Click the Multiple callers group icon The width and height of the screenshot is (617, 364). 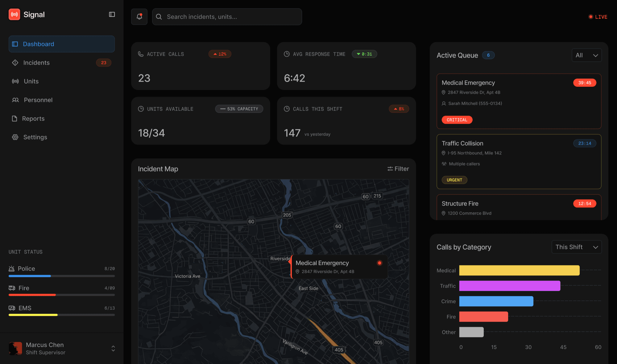click(444, 164)
